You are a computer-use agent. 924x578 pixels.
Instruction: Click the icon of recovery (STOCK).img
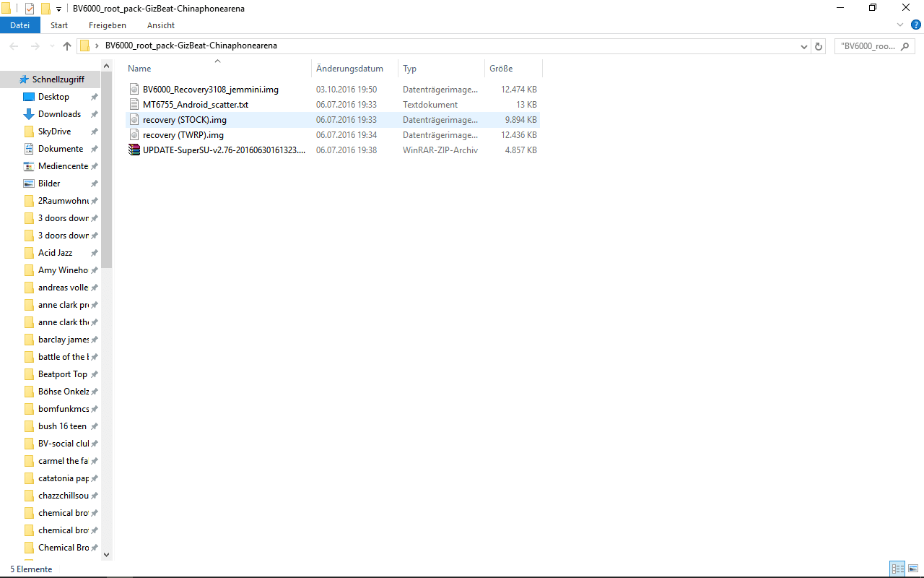(x=134, y=120)
